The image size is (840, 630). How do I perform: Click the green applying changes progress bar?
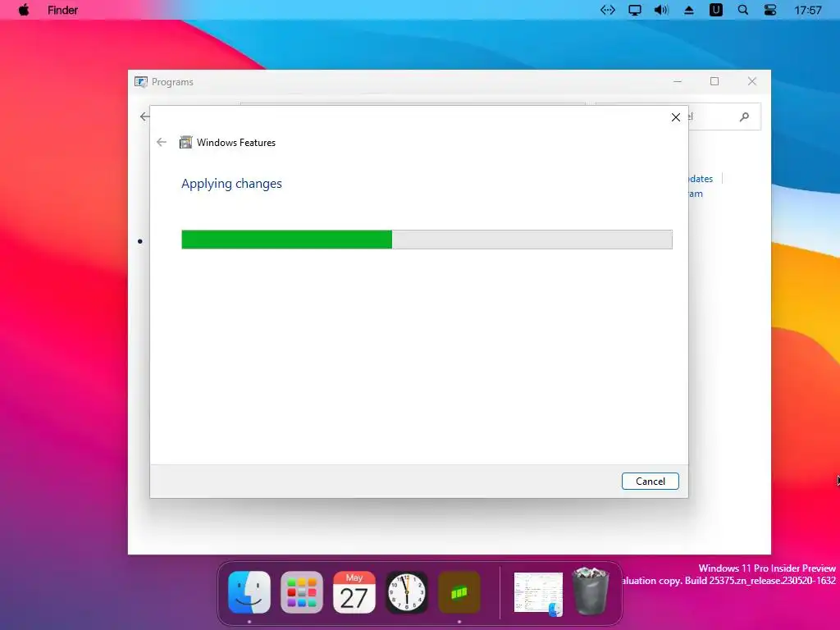click(427, 240)
